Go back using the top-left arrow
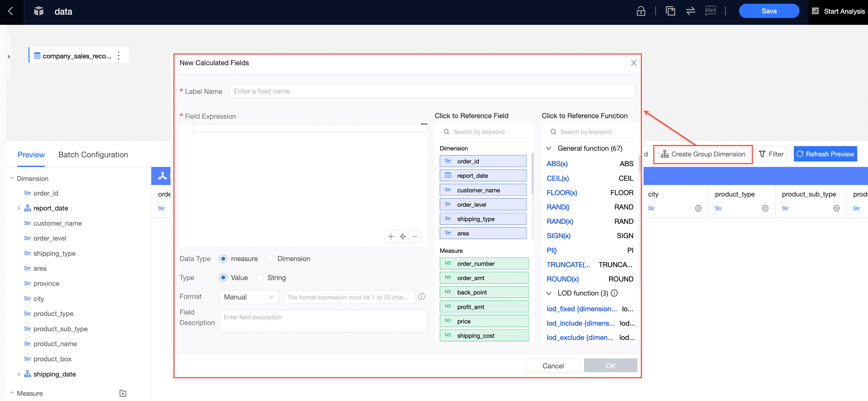Screen dimensions: 868x401 point(11,11)
